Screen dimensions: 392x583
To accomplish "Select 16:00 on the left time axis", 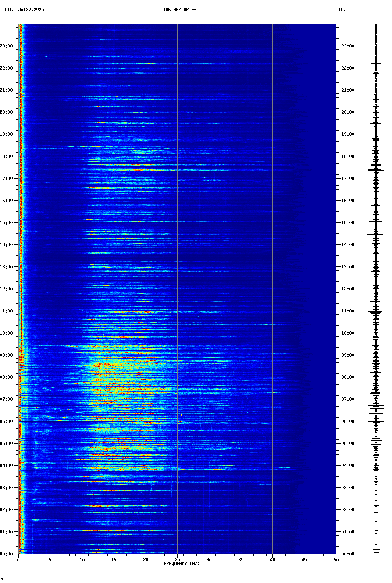I will coord(6,201).
